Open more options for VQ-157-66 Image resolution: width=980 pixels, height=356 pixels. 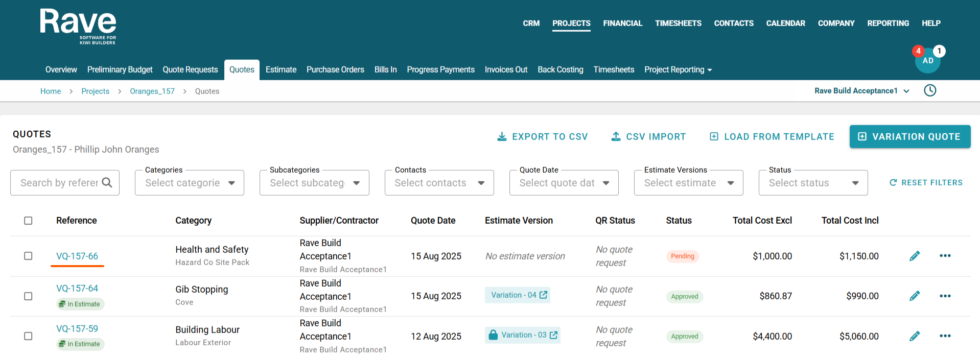coord(945,256)
